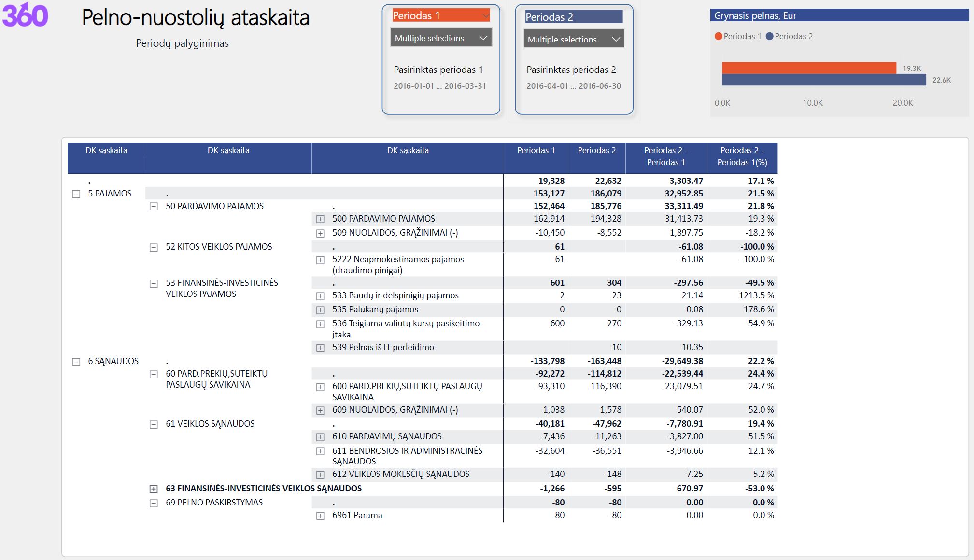The image size is (974, 560).
Task: Collapse the 69 PELNO PASKIRSTYMAS row
Action: (x=154, y=503)
